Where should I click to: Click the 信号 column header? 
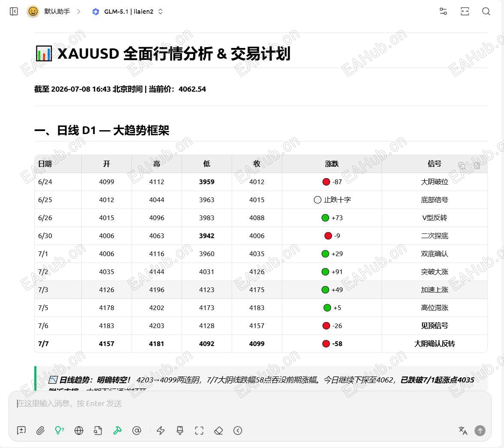click(435, 164)
